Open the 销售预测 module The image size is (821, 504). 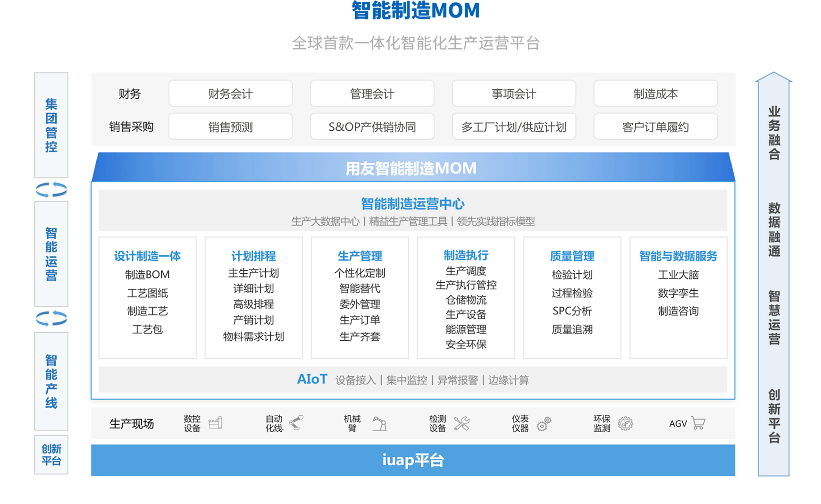(230, 126)
